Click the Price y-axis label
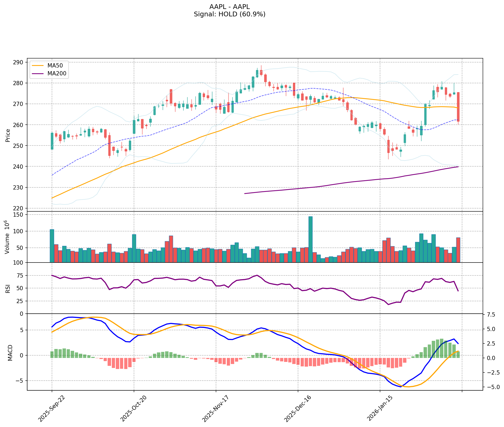504x427 pixels. click(x=8, y=135)
